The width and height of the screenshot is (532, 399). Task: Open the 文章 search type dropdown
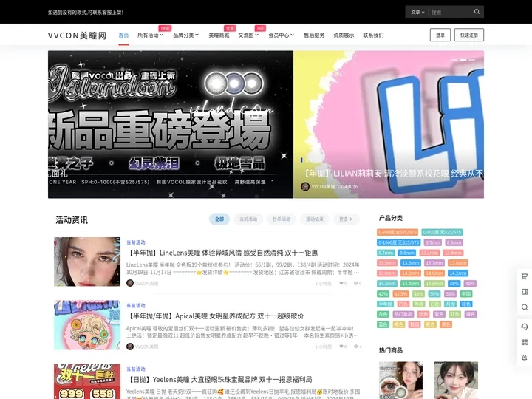417,13
